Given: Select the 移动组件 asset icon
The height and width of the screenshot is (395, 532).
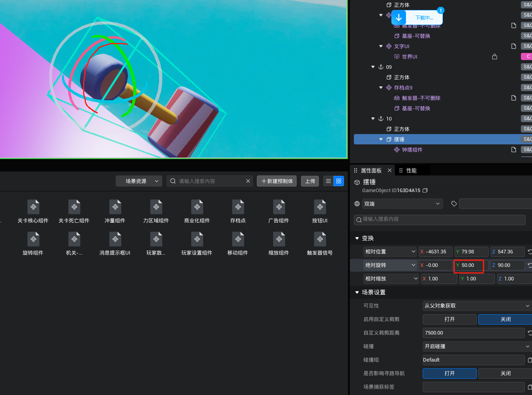Looking at the screenshot, I should point(238,239).
